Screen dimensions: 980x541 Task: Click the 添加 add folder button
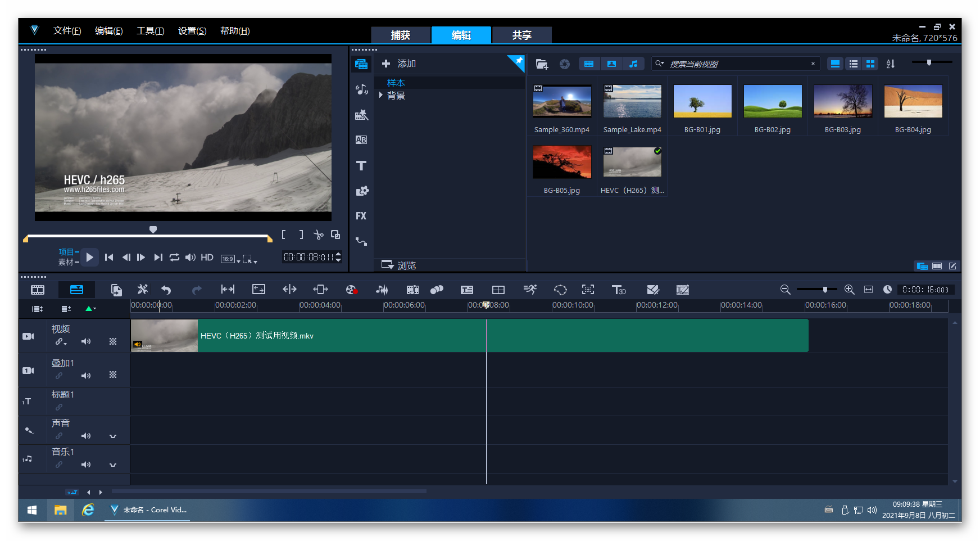pyautogui.click(x=399, y=64)
